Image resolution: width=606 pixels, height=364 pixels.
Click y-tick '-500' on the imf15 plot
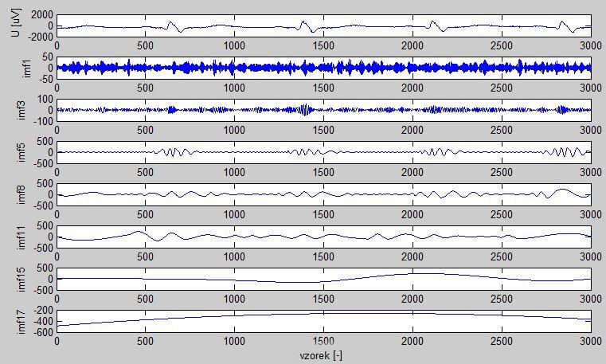42,290
